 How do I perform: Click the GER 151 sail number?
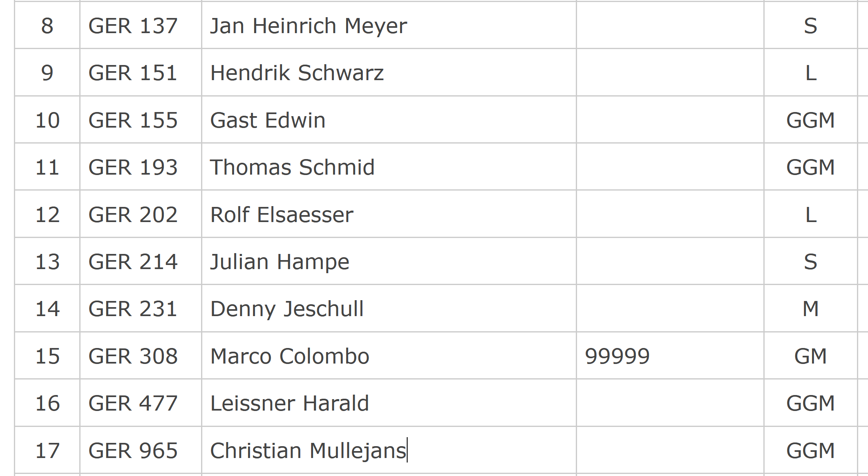(x=133, y=73)
